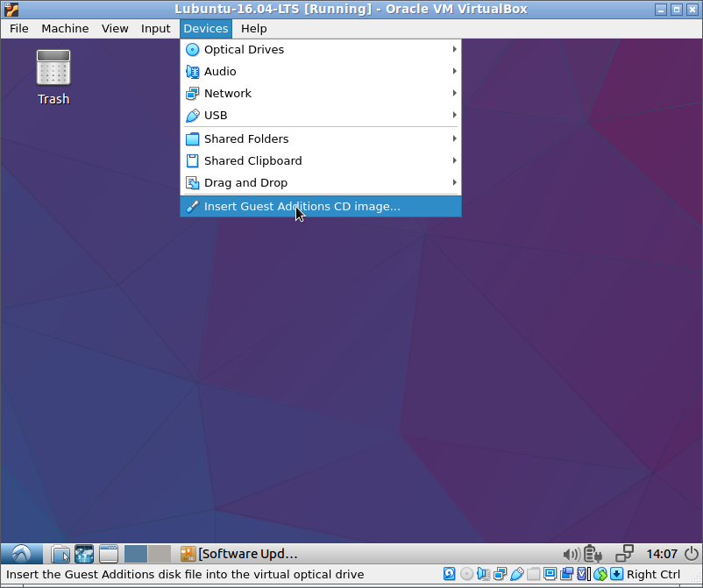Image resolution: width=703 pixels, height=588 pixels.
Task: Click the Drag and Drop menu icon
Action: (192, 182)
